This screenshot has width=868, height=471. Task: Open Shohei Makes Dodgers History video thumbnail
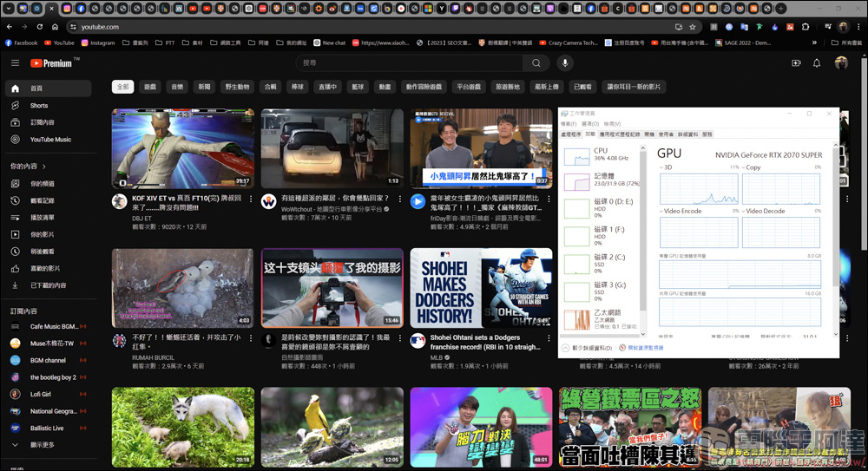point(481,288)
